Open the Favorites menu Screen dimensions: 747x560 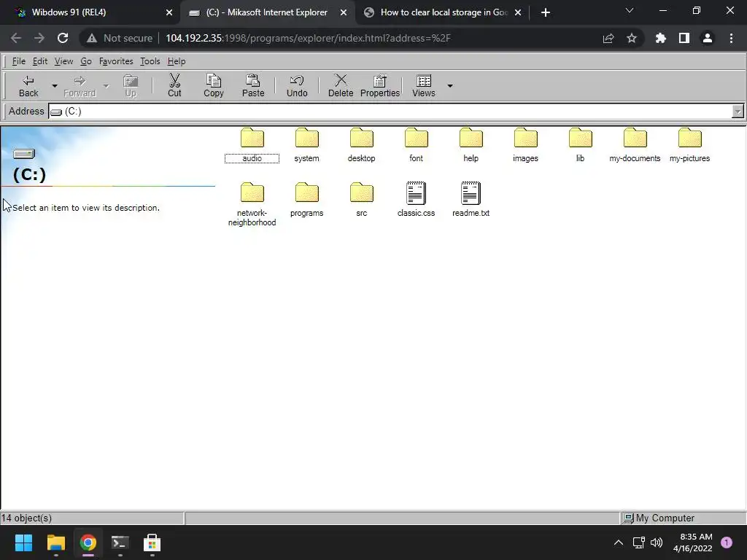[x=116, y=61]
